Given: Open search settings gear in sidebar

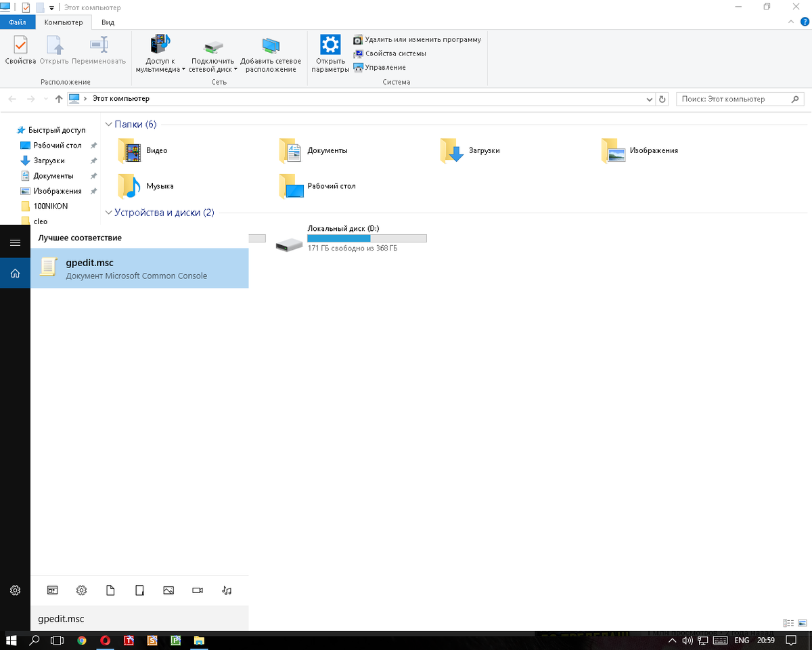Looking at the screenshot, I should point(15,590).
